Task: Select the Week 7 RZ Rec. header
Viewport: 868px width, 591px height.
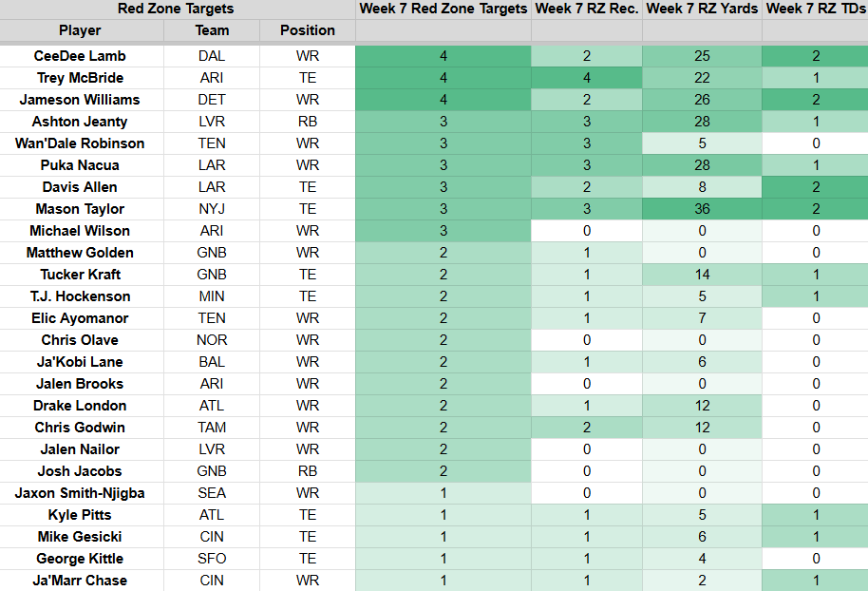Action: 587,9
